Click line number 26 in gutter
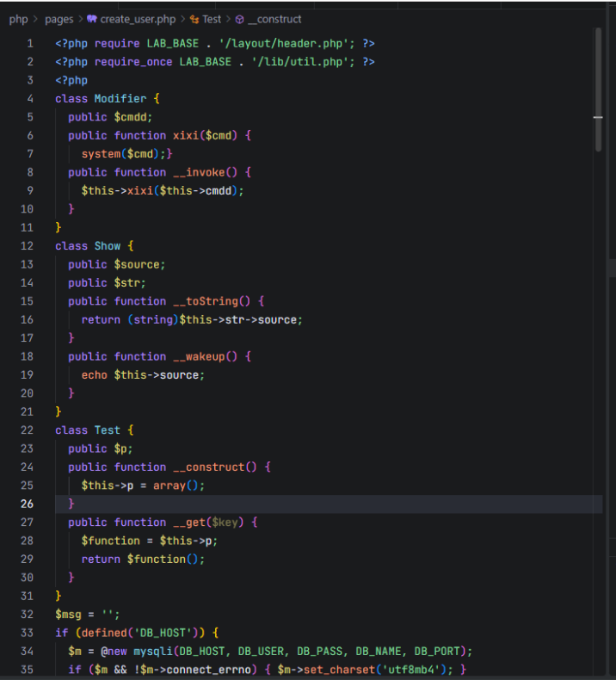616x680 pixels. click(x=27, y=504)
